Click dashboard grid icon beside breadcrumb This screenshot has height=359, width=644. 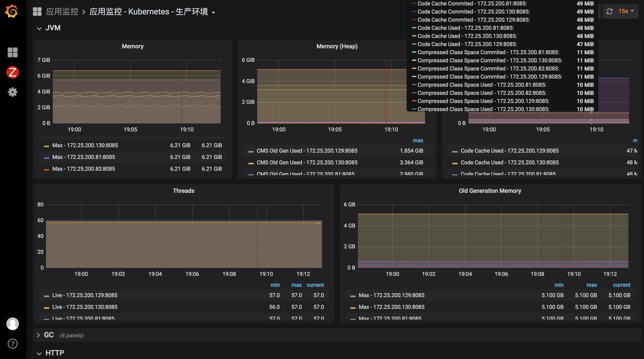(x=37, y=12)
